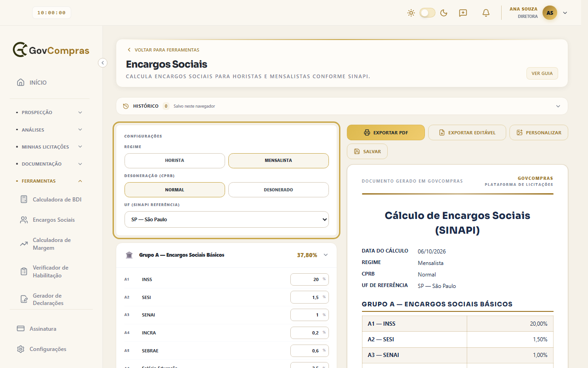Viewport: 588px width, 368px height.
Task: Click the Assinatura card icon
Action: (21, 329)
